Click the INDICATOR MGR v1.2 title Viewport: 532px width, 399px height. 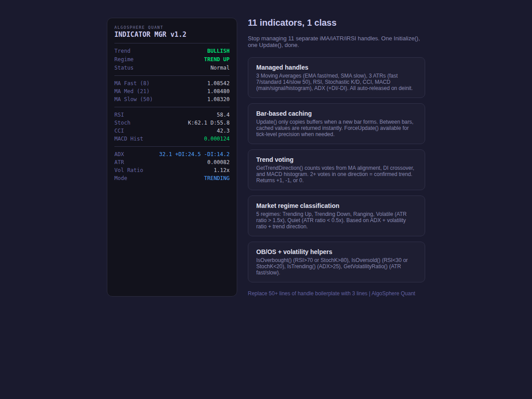[x=150, y=34]
